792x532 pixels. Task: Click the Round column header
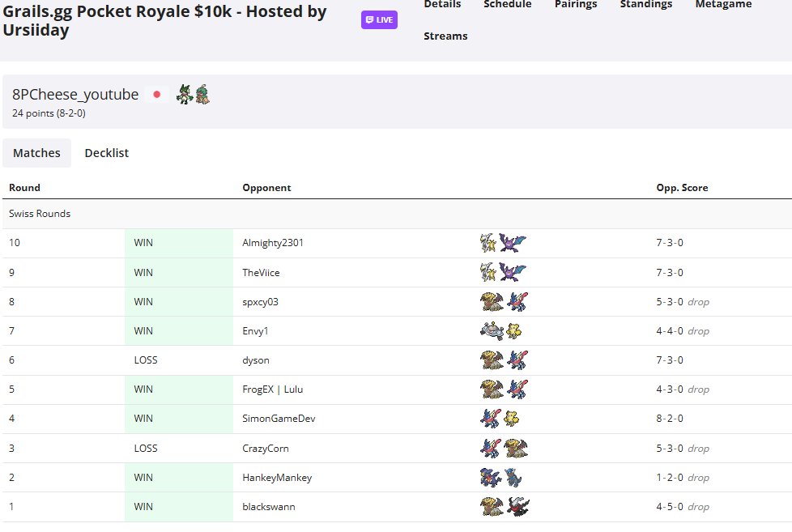(24, 188)
